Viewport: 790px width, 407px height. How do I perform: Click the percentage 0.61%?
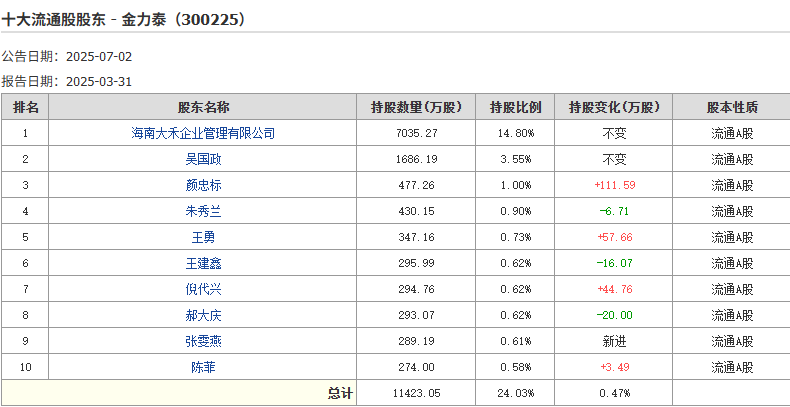pyautogui.click(x=515, y=342)
